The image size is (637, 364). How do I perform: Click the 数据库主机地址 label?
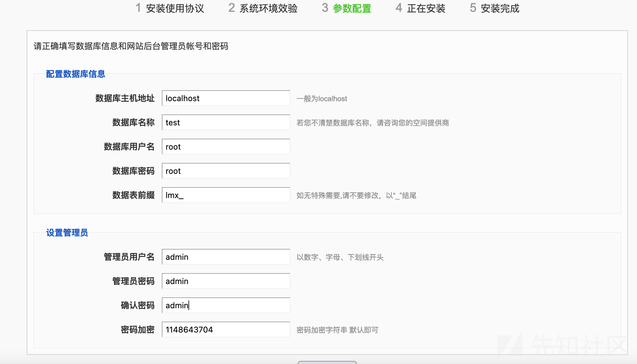[125, 98]
